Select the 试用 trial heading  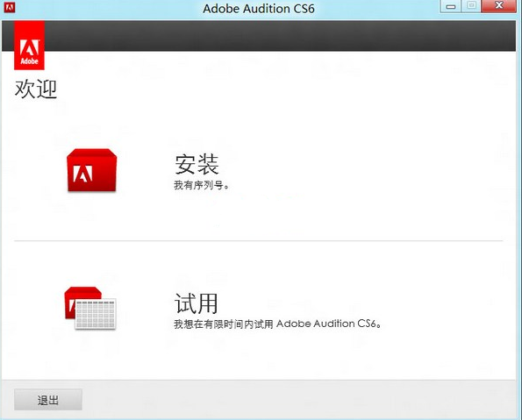click(x=197, y=303)
